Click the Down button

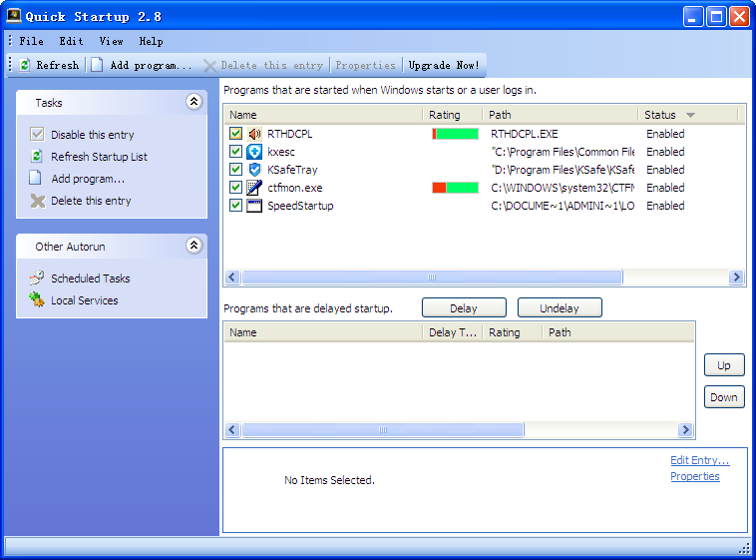point(724,397)
